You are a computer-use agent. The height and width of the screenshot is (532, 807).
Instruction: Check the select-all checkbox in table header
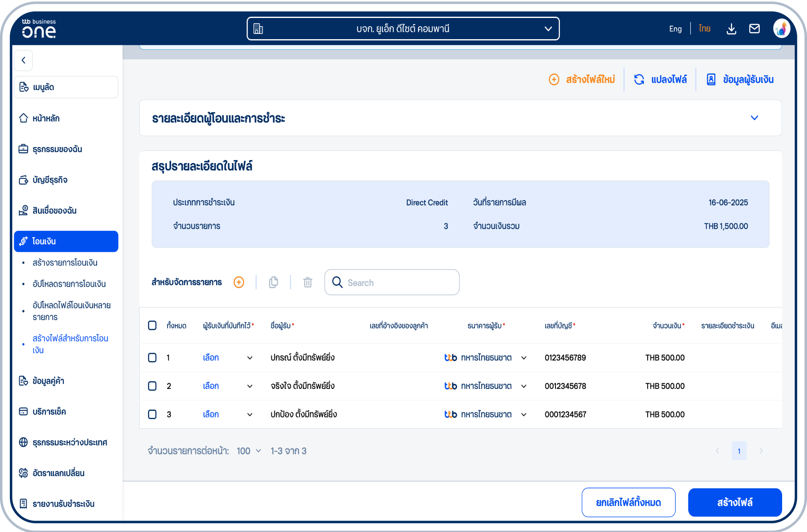[152, 325]
